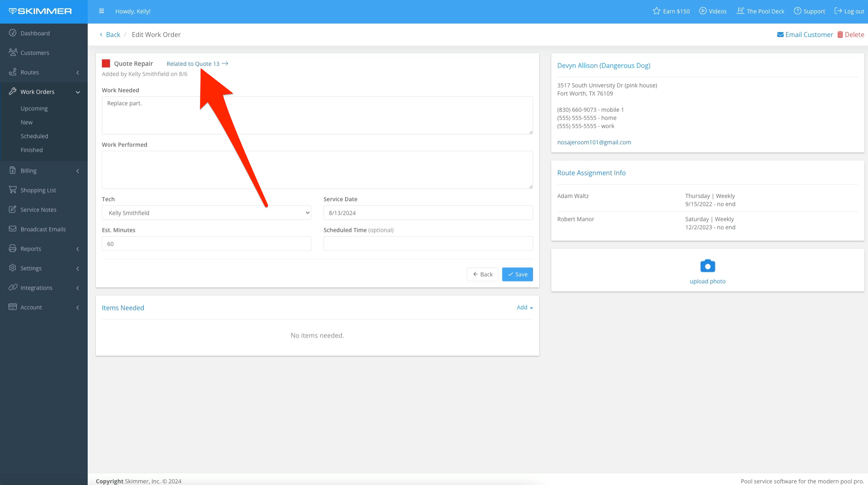
Task: Click the Delete trash icon
Action: click(840, 35)
